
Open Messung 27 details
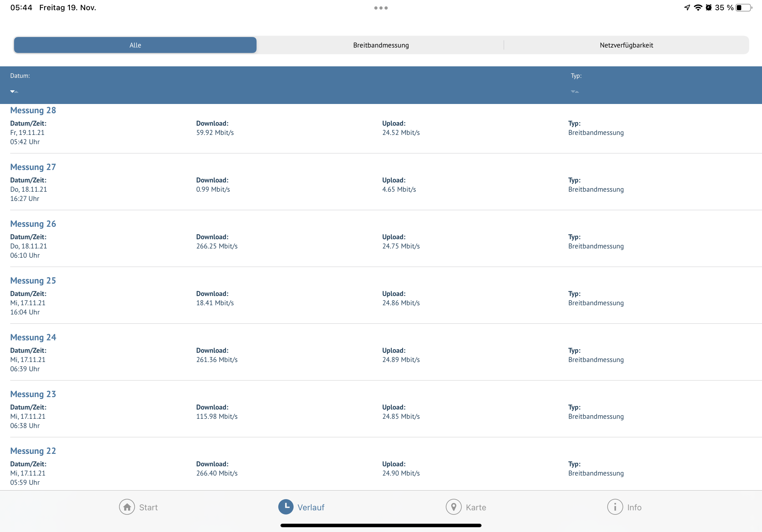point(33,167)
